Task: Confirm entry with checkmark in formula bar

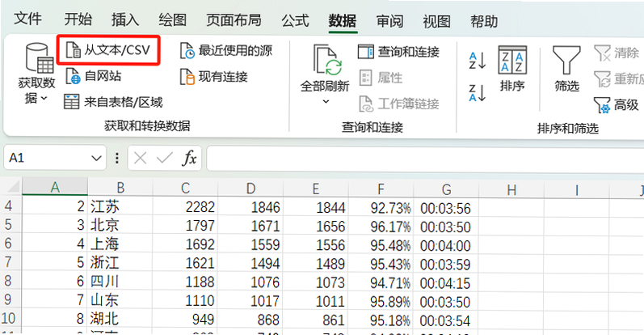Action: (x=165, y=158)
